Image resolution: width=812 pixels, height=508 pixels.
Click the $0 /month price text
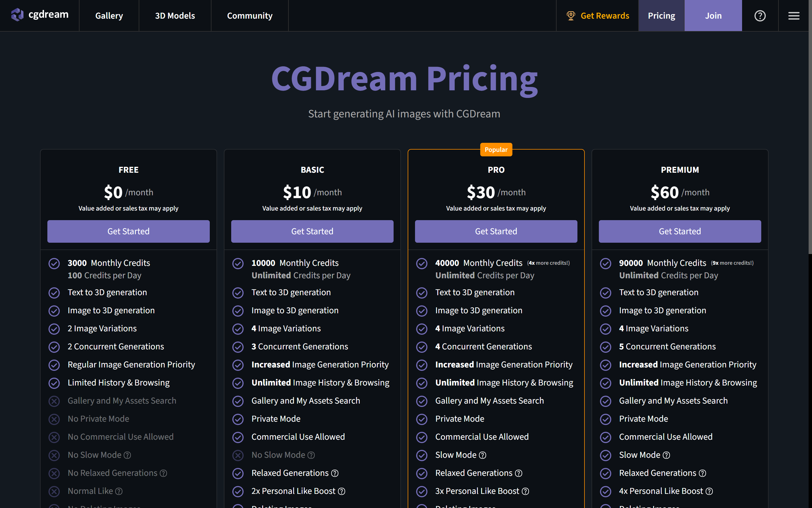point(129,192)
